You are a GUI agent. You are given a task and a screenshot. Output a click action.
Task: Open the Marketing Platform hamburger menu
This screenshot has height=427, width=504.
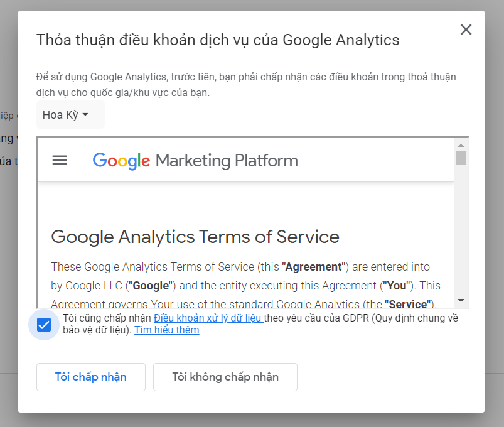click(60, 160)
